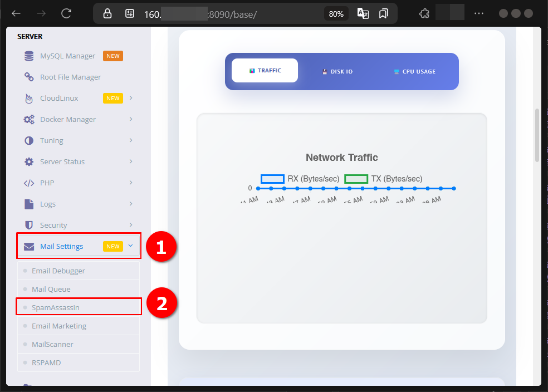Open MailScanner under Mail Settings
Screen dimensions: 548x392
coord(79,344)
